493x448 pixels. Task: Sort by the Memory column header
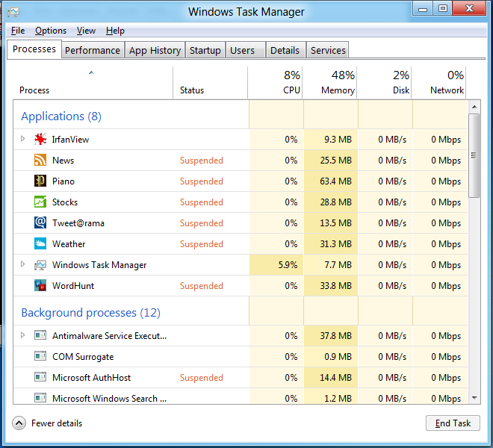[x=329, y=83]
